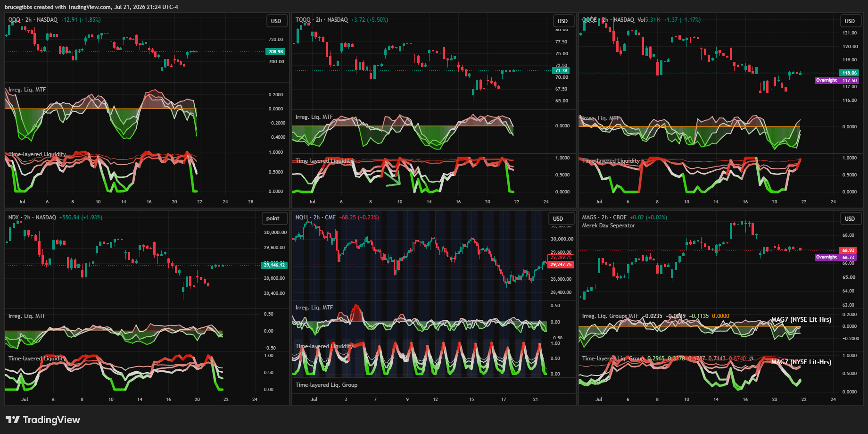The width and height of the screenshot is (868, 434).
Task: Click the Overnight 117.50 price label on QQQE
Action: point(837,80)
